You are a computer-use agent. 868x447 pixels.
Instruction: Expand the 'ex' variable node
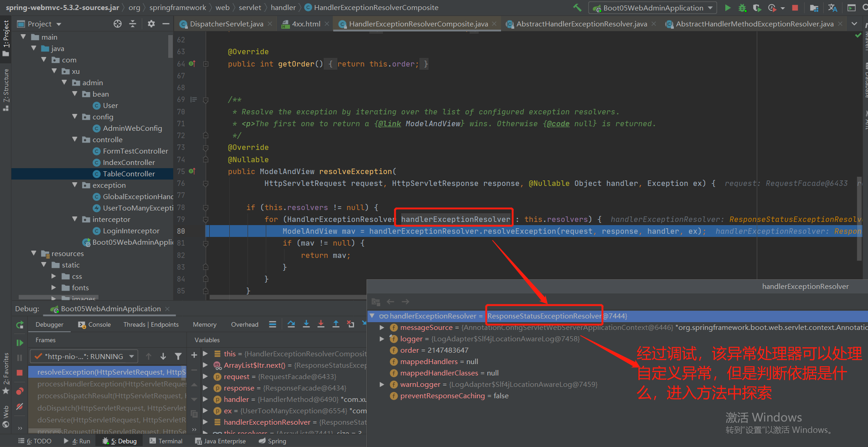206,411
